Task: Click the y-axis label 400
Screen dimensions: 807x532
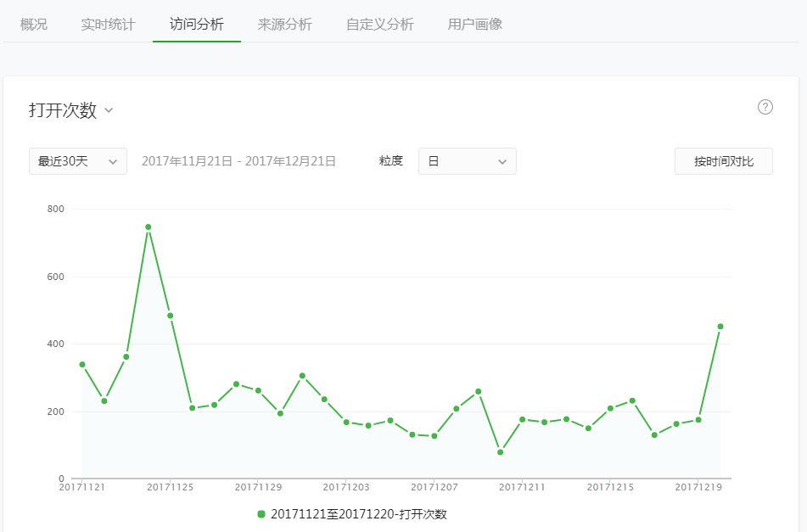Action: 56,344
